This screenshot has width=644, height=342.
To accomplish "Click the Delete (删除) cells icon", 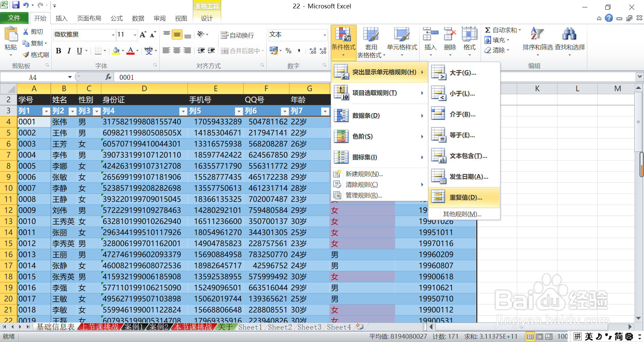I will coord(450,35).
